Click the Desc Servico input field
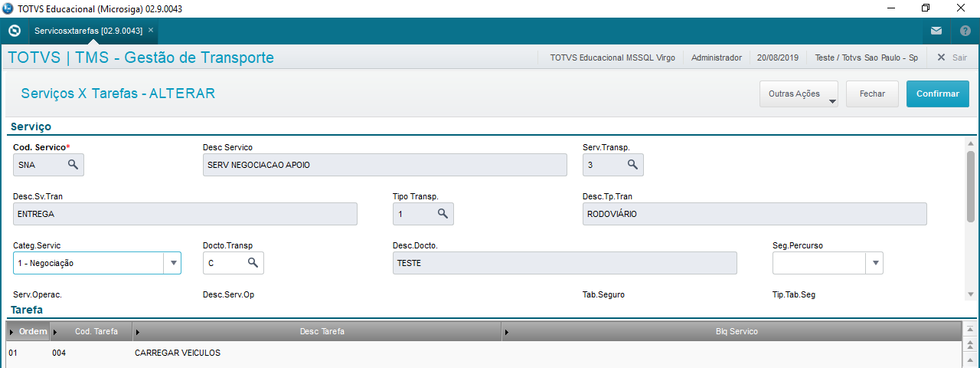980x368 pixels. click(x=385, y=165)
